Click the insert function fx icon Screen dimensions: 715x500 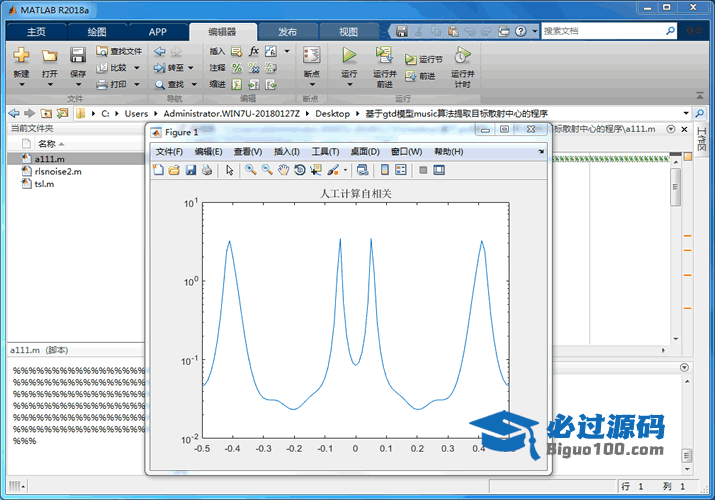pos(254,51)
